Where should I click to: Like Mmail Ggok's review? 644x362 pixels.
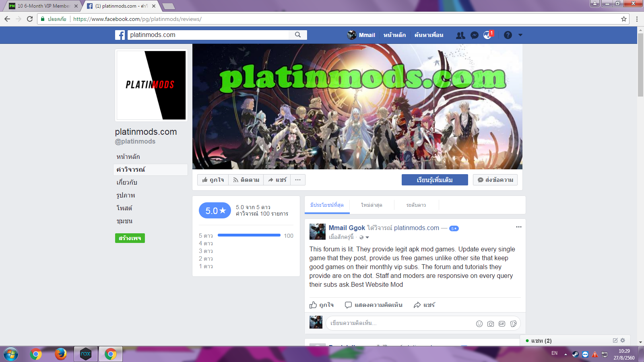coord(322,305)
